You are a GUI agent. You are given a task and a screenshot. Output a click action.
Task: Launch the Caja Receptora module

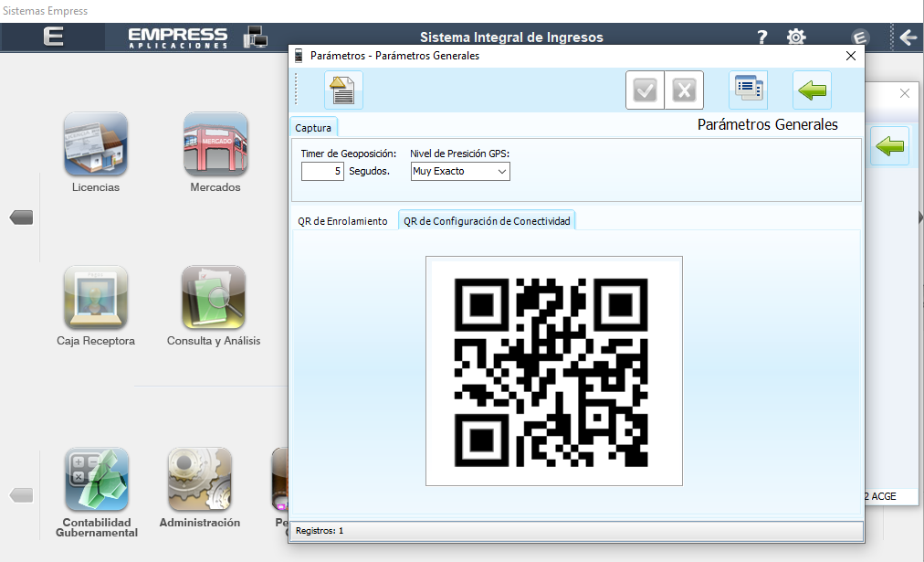point(96,298)
